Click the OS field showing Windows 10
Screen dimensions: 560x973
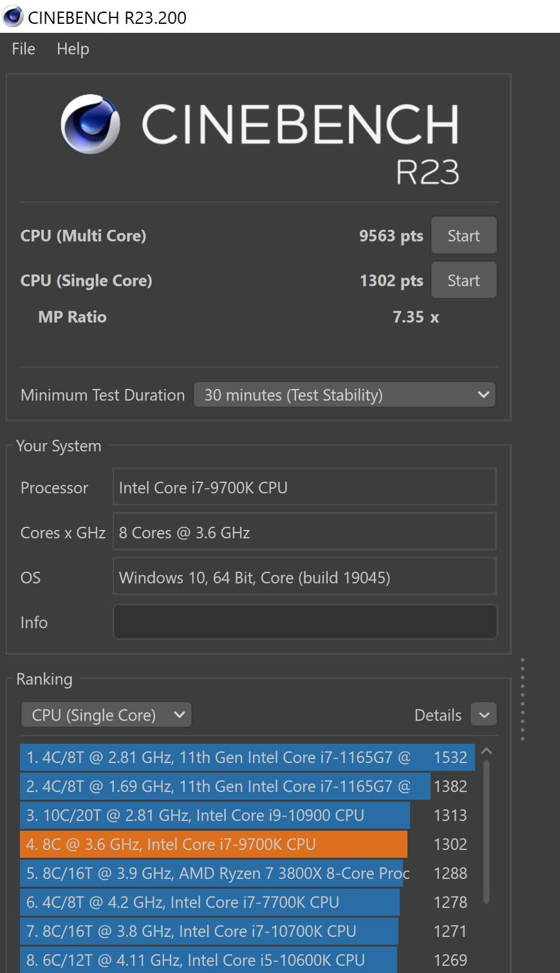[304, 578]
